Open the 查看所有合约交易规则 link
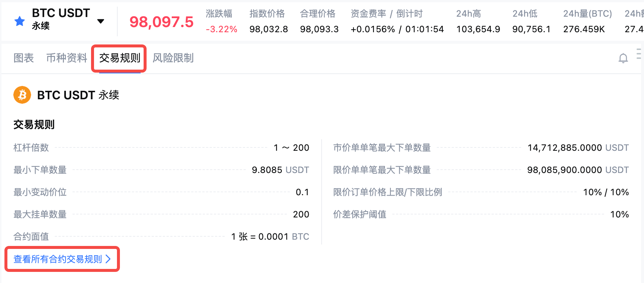Viewport: 644px width, 283px height. click(x=58, y=259)
